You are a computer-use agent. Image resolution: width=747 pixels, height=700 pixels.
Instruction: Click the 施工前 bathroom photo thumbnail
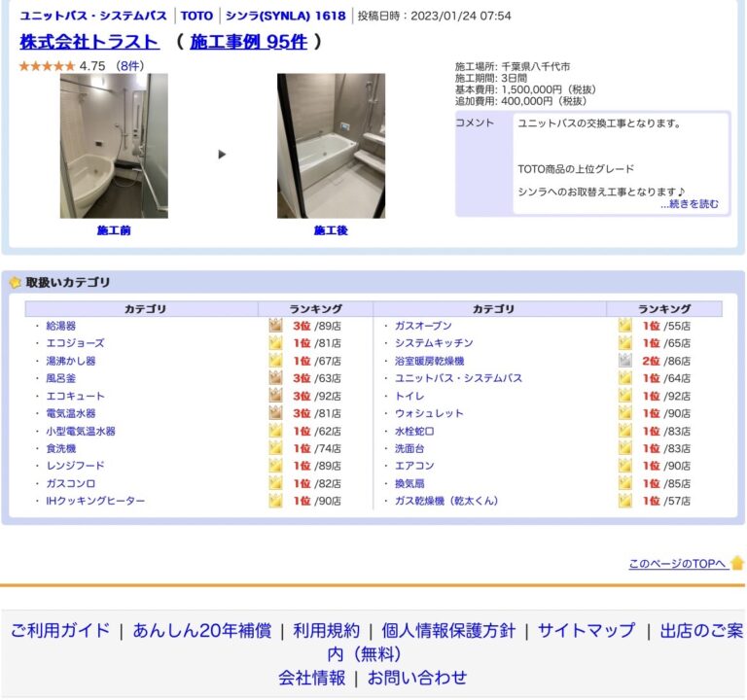coord(114,146)
